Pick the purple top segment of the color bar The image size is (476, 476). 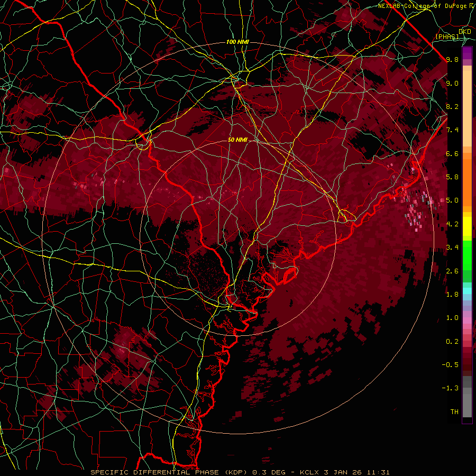coord(467,53)
